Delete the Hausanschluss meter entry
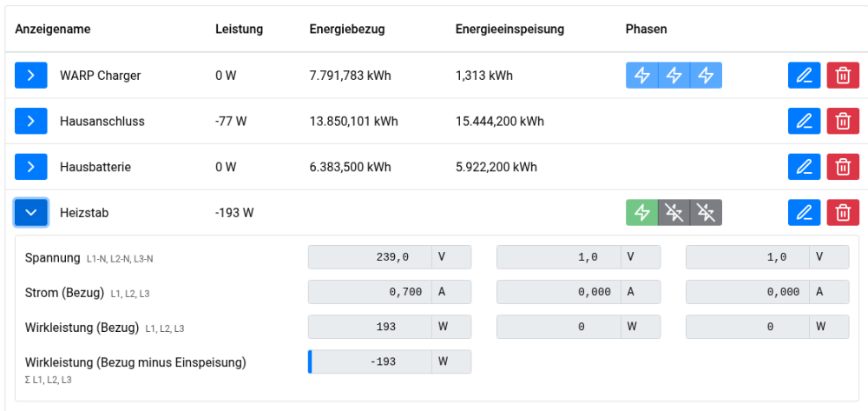Viewport: 868px width, 411px height. pyautogui.click(x=843, y=121)
